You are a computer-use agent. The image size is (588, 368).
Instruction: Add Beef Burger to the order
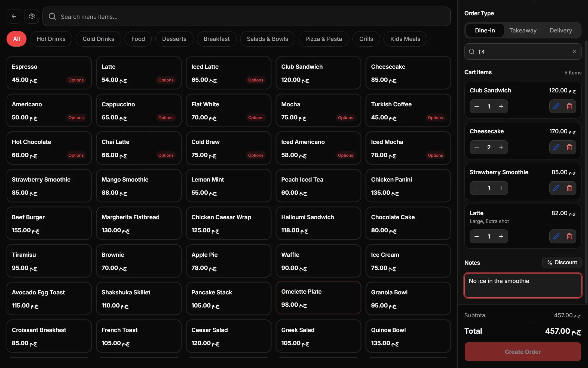point(49,223)
